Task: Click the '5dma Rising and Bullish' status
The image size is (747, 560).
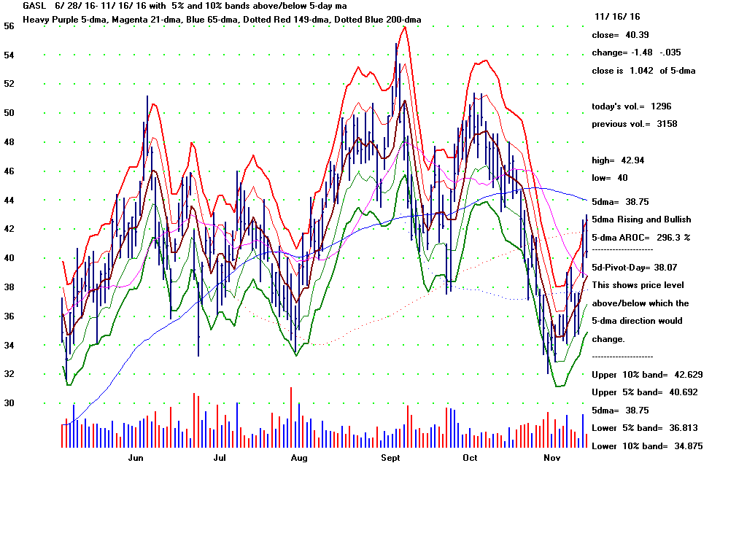Action: [641, 219]
